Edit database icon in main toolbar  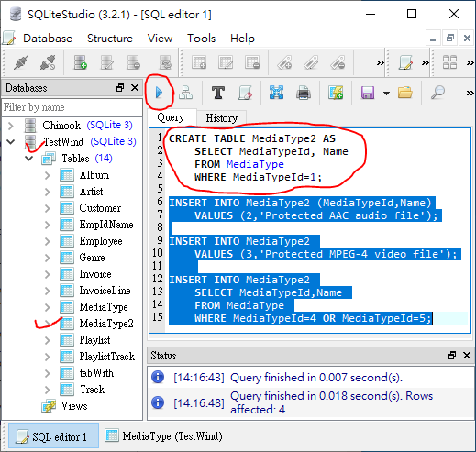(107, 62)
